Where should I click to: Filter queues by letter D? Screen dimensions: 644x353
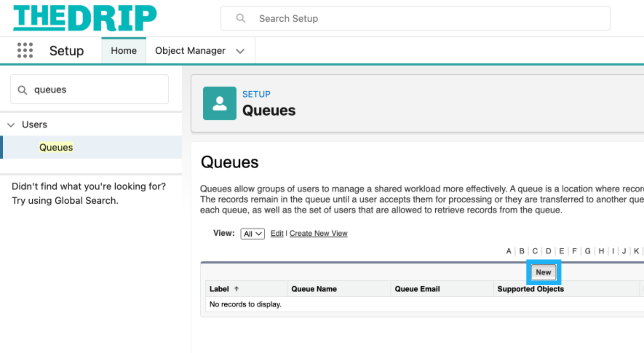point(548,251)
